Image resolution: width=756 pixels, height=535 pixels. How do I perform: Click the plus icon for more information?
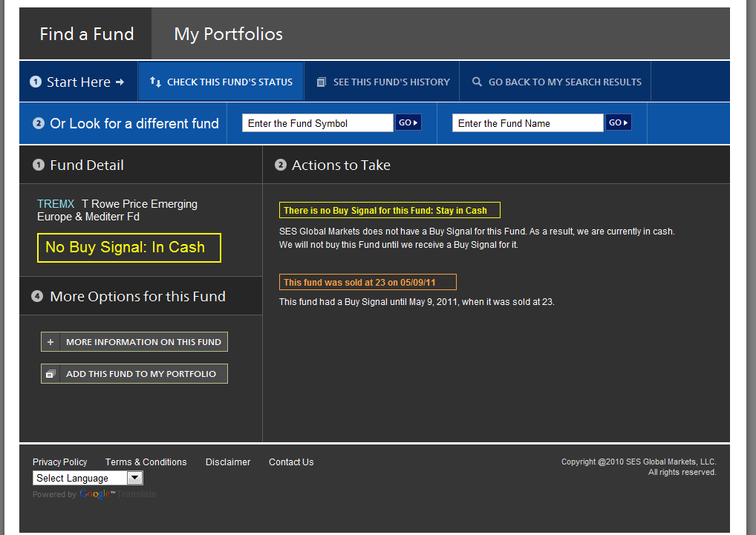click(50, 342)
